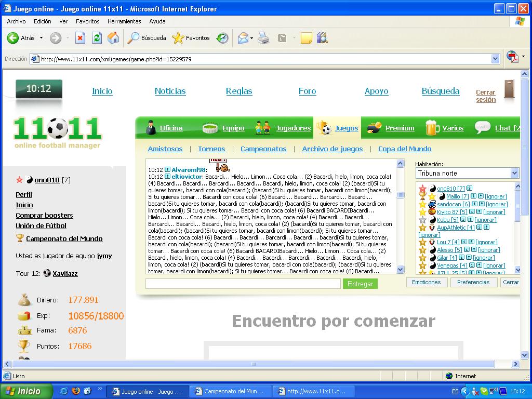This screenshot has width=532, height=399.
Task: Open Comprar boosters in sidebar
Action: pos(45,215)
